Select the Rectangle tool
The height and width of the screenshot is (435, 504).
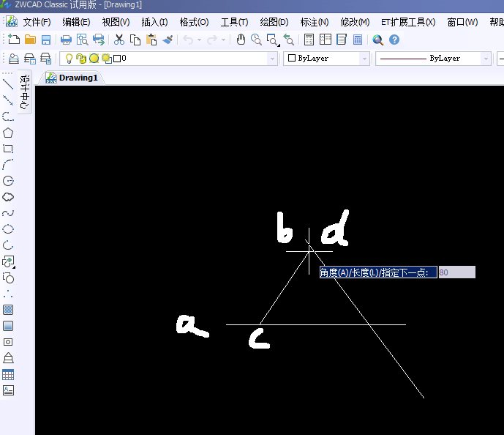coord(9,149)
